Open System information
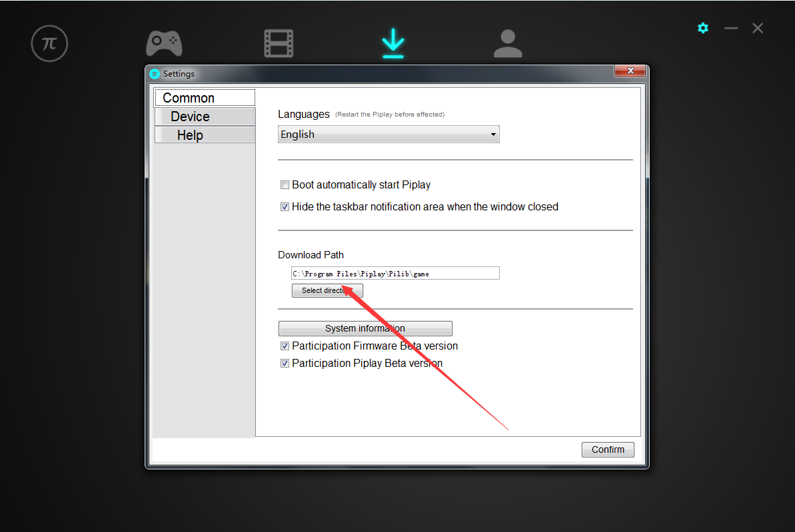The width and height of the screenshot is (795, 532). pos(365,328)
